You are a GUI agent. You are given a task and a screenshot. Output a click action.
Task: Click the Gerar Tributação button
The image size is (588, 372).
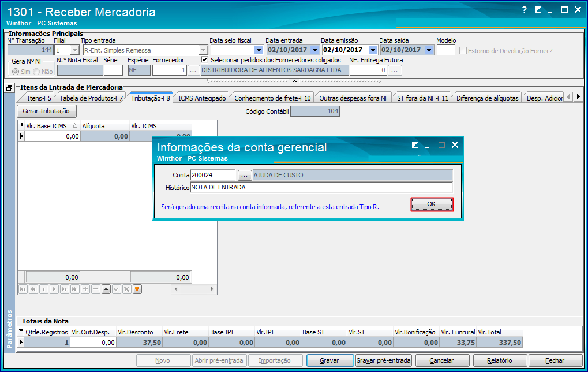(46, 111)
